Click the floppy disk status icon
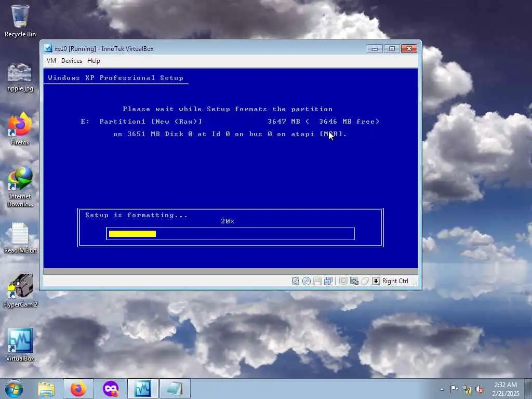 pos(317,281)
